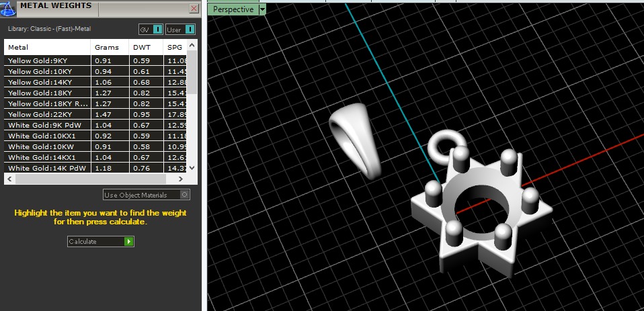Click the vertical scrollbar thumb of metal list

(x=192, y=73)
